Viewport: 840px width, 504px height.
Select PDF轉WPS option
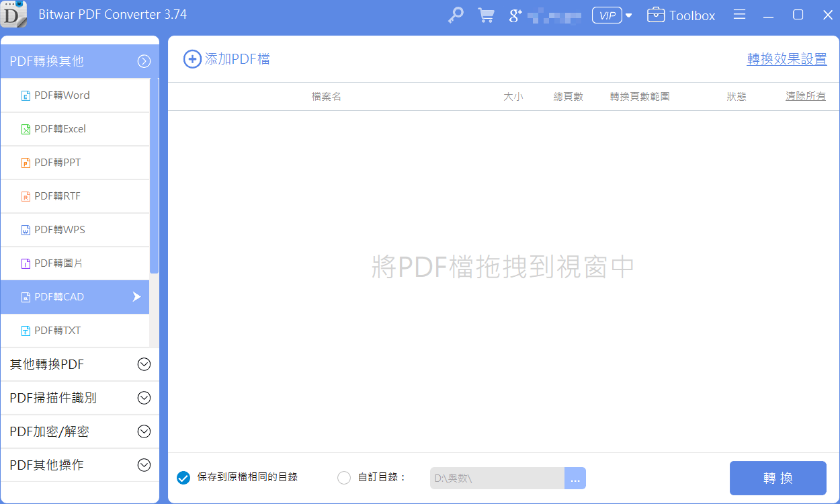(x=75, y=230)
